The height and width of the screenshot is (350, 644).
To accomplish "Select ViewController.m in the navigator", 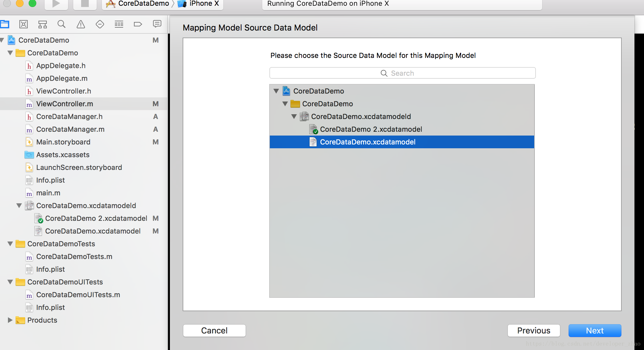I will [83, 104].
